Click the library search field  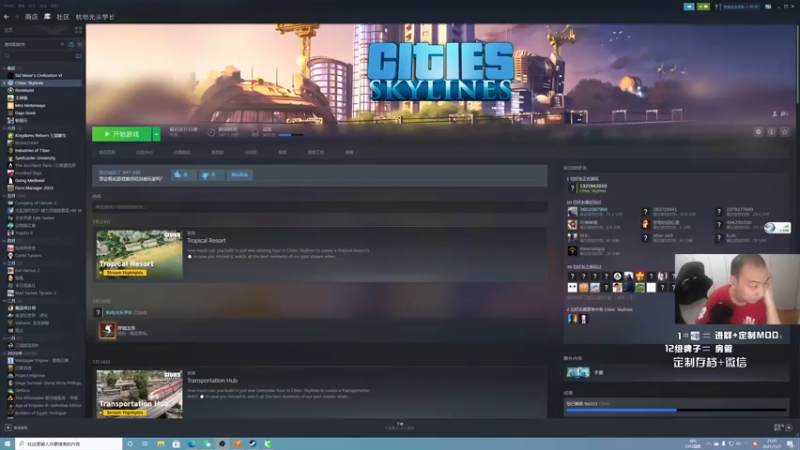click(38, 56)
